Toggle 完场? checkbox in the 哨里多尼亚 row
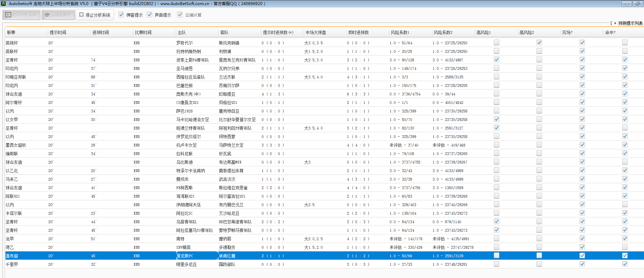Image resolution: width=644 pixels, height=278 pixels. (582, 264)
